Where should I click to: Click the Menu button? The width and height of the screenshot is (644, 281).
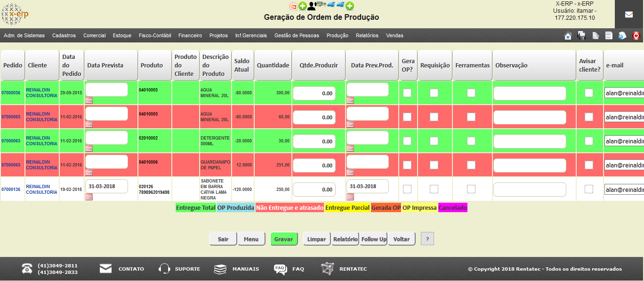(251, 239)
